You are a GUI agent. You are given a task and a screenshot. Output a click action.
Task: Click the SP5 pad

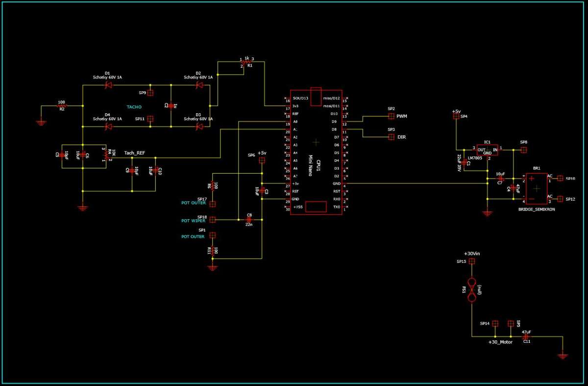[x=511, y=324]
